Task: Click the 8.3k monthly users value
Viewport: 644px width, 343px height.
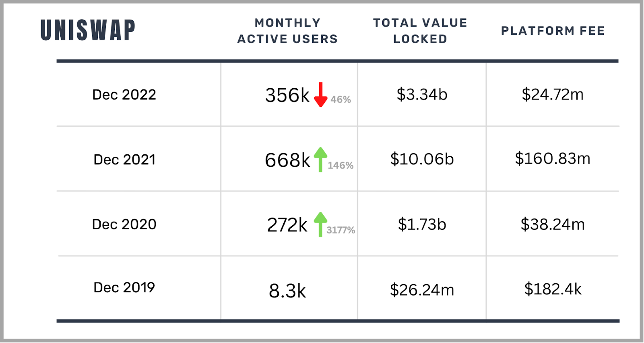Action: click(x=287, y=291)
